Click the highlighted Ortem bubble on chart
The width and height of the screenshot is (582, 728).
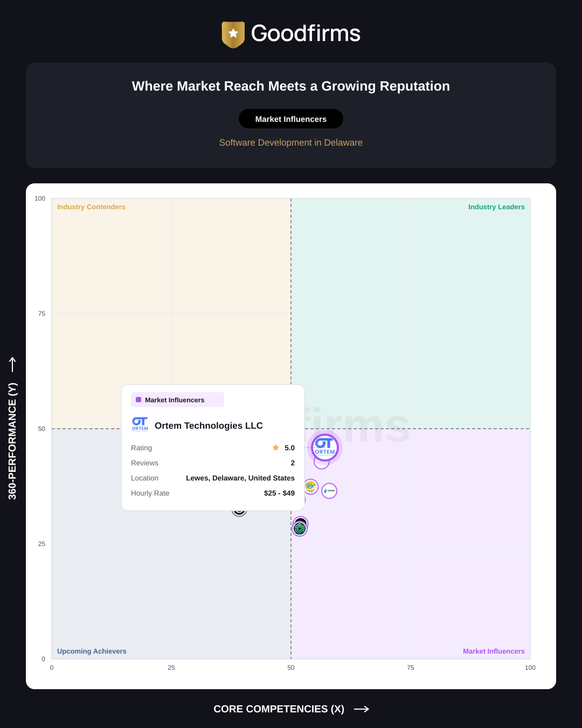pyautogui.click(x=325, y=448)
